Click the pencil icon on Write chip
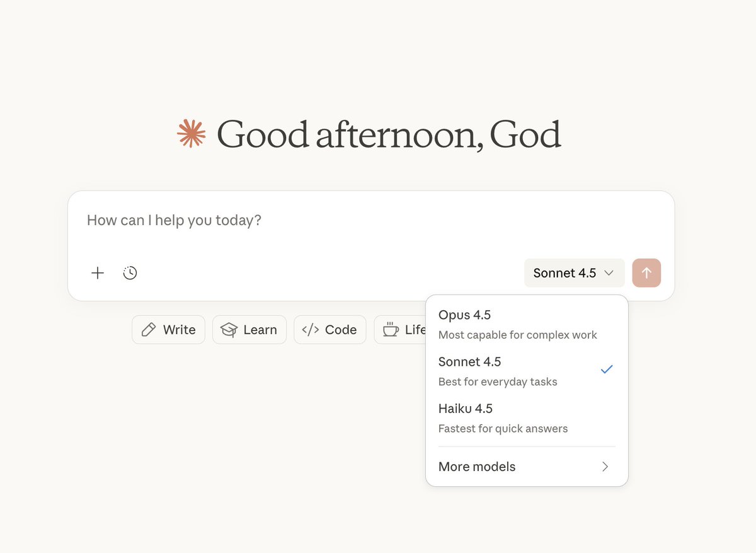 [x=149, y=330]
